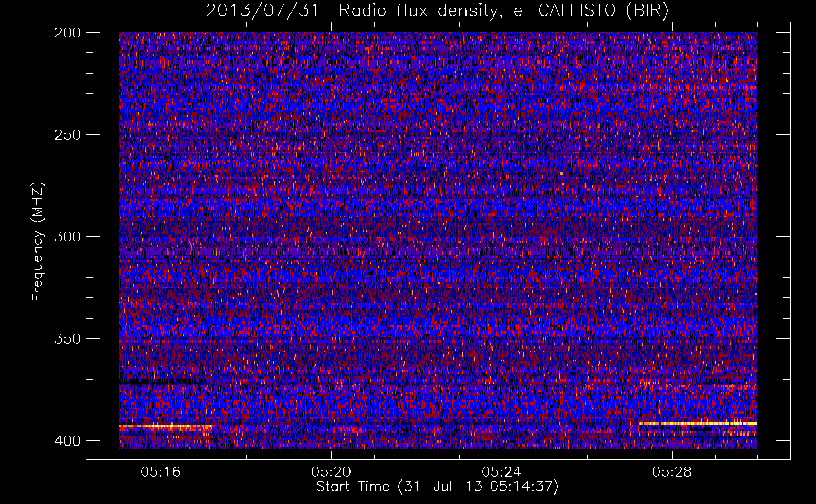Click the bright yellow emission band near 05:28
Viewport: 816px width, 504px height.
click(698, 423)
